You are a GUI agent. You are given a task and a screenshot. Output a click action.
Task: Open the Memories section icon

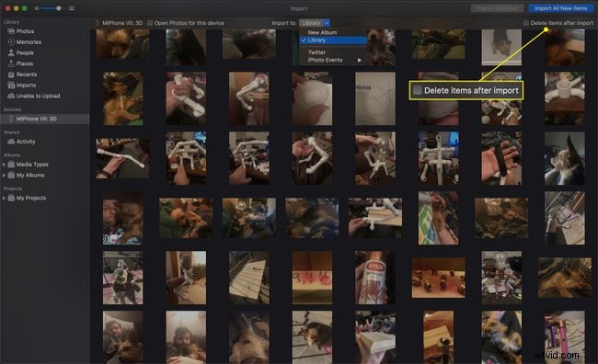coord(11,42)
